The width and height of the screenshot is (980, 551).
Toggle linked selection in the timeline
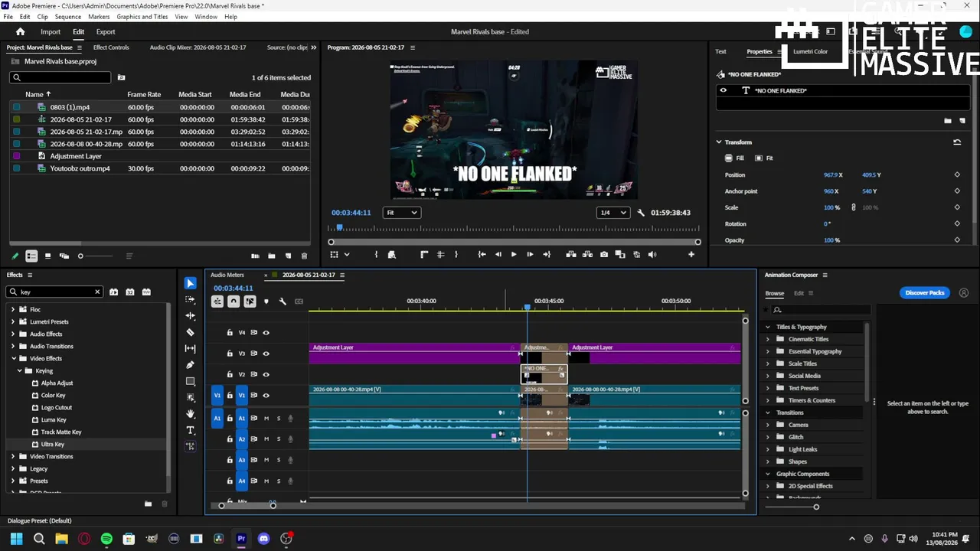[x=250, y=302]
